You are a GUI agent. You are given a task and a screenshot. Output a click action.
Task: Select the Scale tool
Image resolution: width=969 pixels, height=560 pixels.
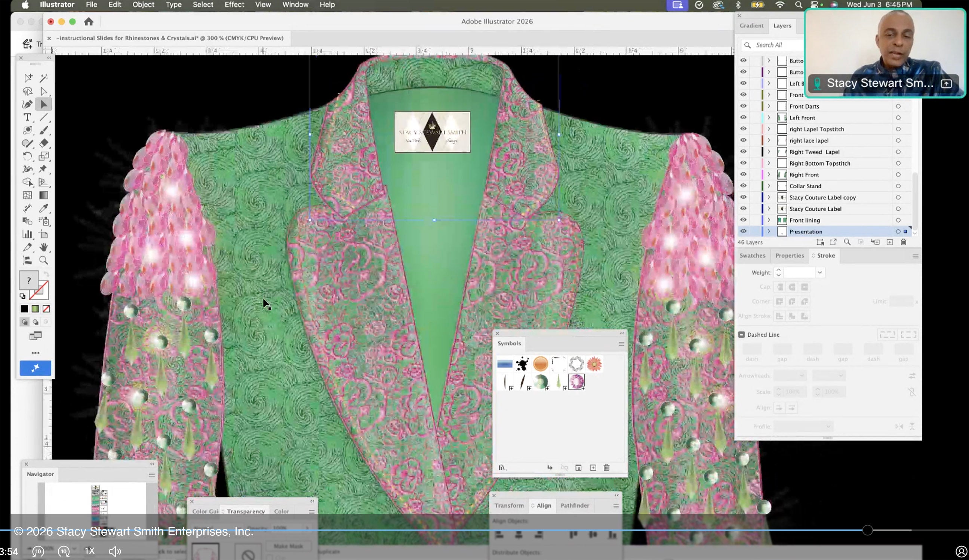coord(43,156)
